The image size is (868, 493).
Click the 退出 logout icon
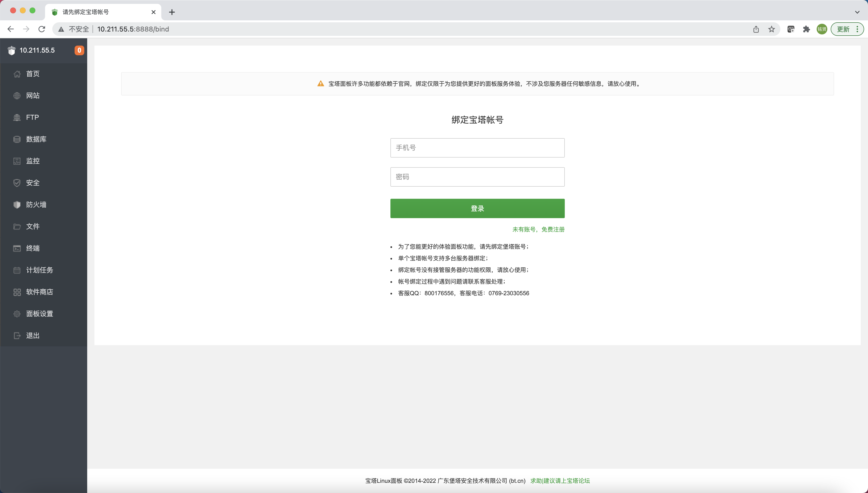tap(17, 336)
